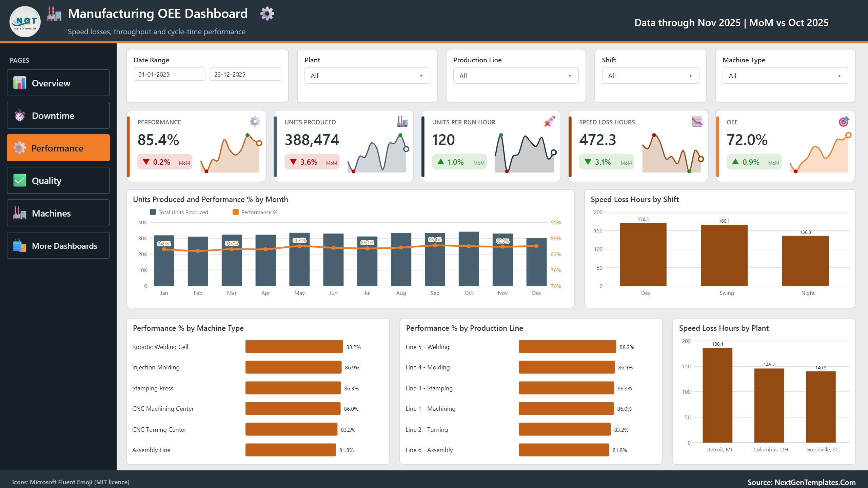This screenshot has width=868, height=488.
Task: Click downtrend chart icon in Speed Loss Hours card
Action: point(697,121)
